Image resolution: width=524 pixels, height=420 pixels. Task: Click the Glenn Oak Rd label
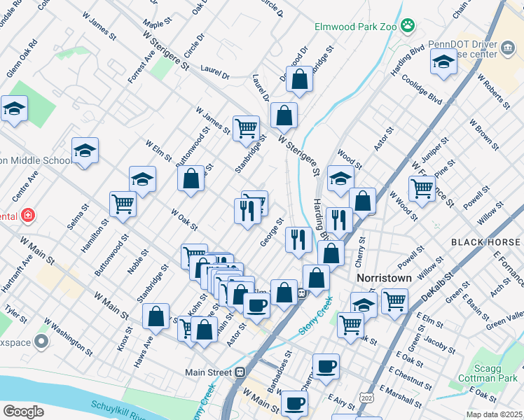22,58
